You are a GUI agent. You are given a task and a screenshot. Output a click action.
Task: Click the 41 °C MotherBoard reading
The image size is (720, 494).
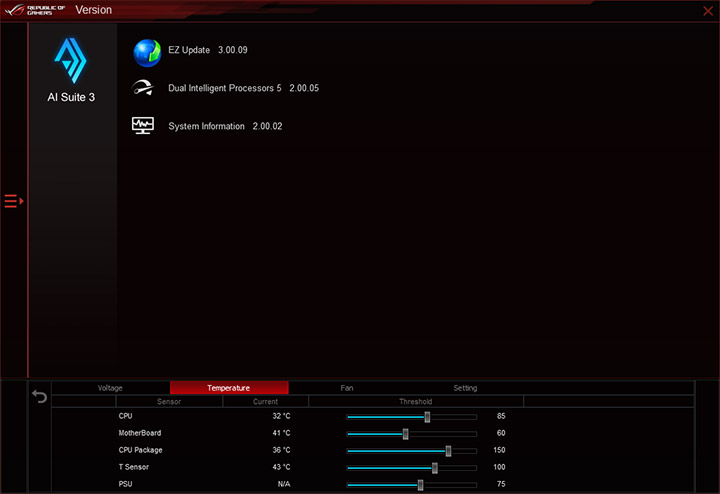click(x=281, y=433)
